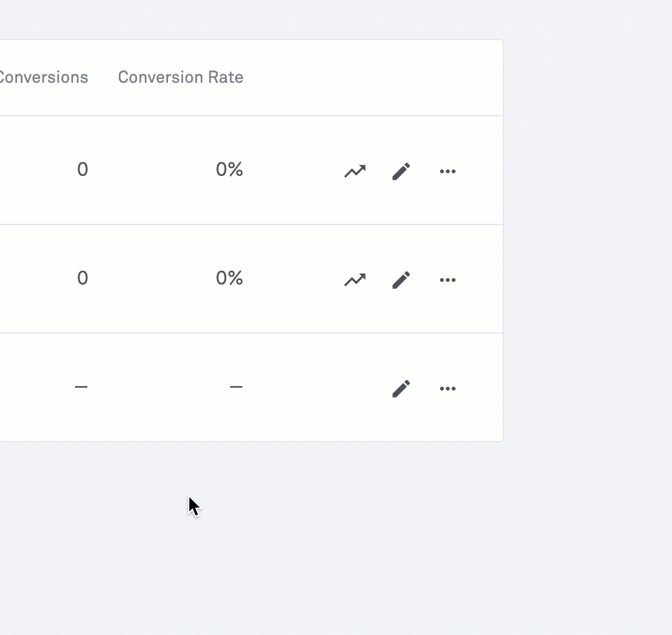Select first row 0% conversion rate value
The width and height of the screenshot is (672, 635).
point(229,169)
